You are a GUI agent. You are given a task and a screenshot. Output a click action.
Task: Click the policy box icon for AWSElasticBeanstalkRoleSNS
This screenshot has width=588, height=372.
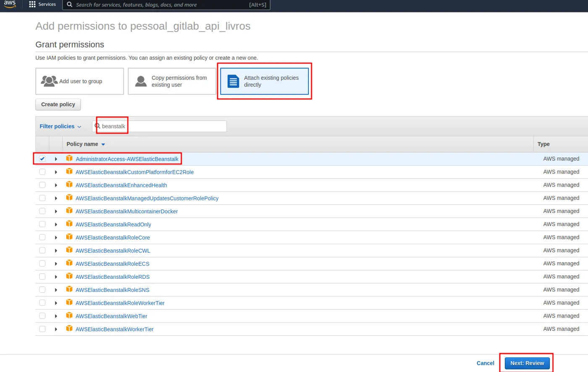69,289
